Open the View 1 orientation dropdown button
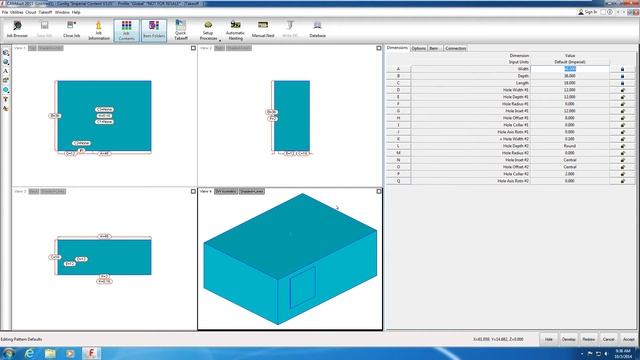The width and height of the screenshot is (640, 360). tap(32, 48)
